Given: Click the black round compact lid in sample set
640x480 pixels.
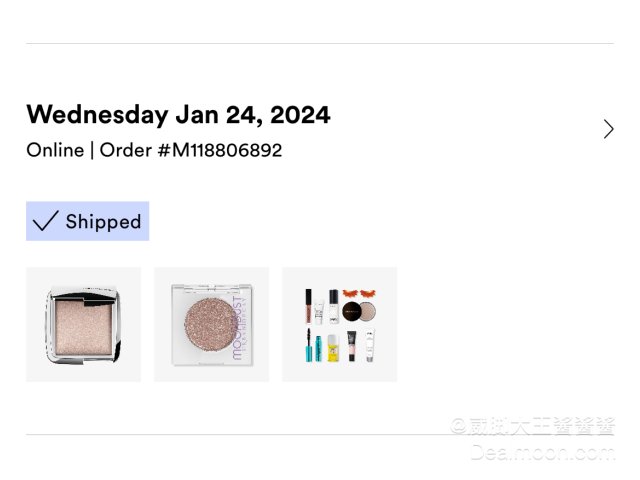Looking at the screenshot, I should coord(353,312).
